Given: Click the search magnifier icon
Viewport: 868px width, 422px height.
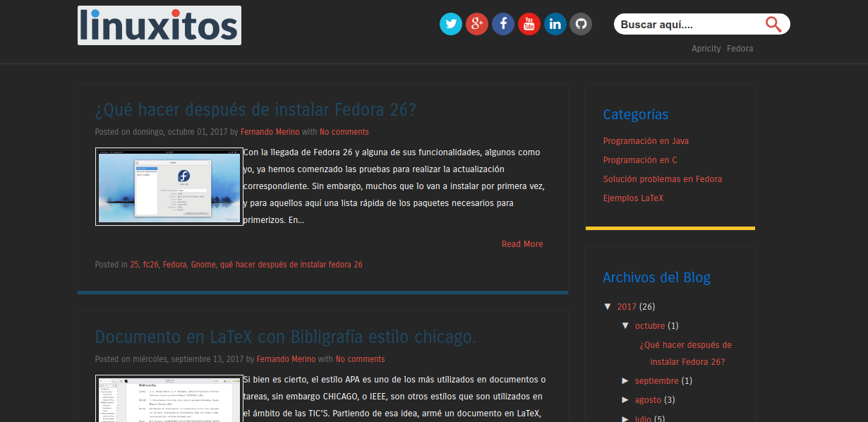Looking at the screenshot, I should [773, 25].
